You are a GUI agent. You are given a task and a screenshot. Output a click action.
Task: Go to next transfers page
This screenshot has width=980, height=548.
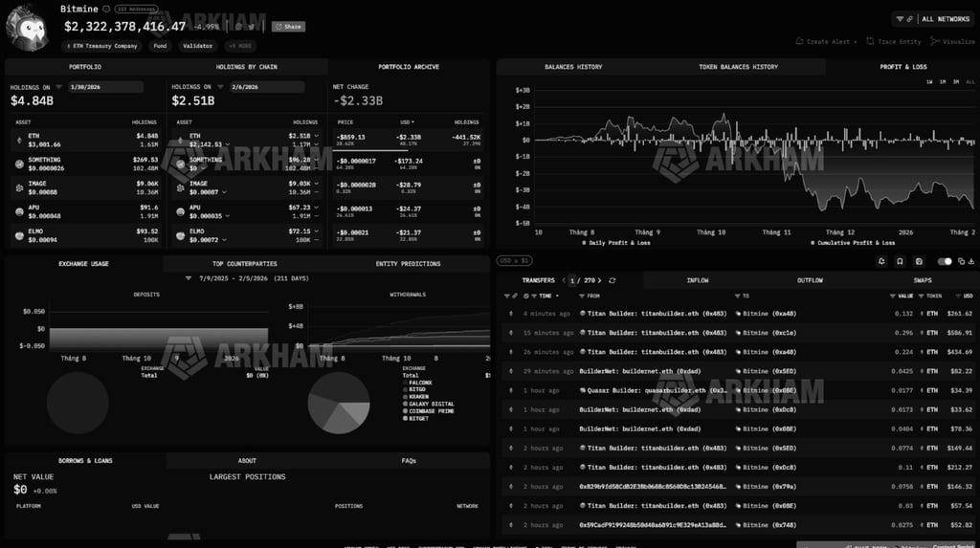[599, 280]
